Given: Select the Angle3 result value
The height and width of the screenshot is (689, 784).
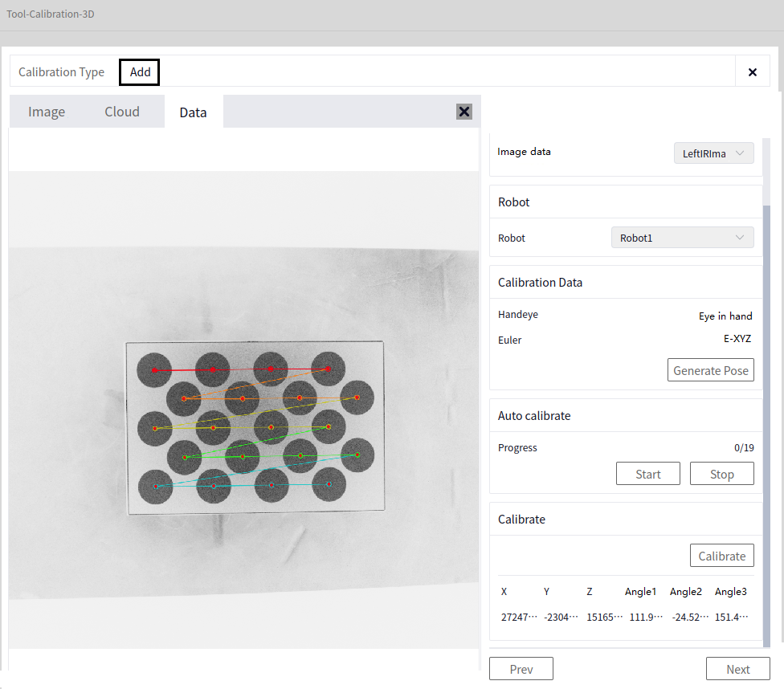Looking at the screenshot, I should 731,617.
